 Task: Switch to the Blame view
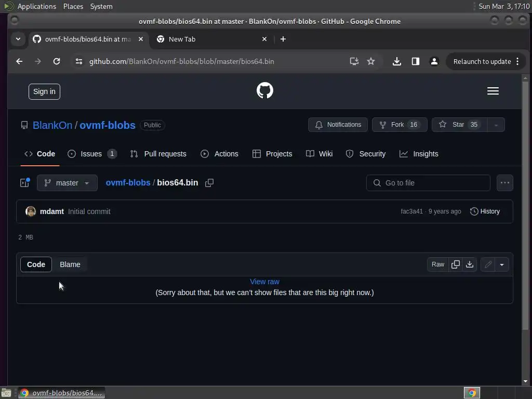pyautogui.click(x=70, y=264)
